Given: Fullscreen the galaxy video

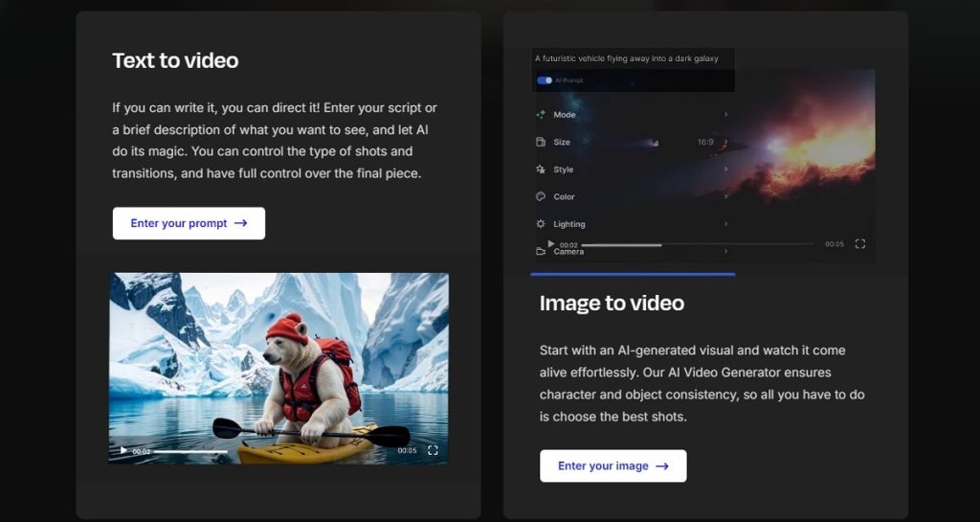Looking at the screenshot, I should (x=860, y=244).
